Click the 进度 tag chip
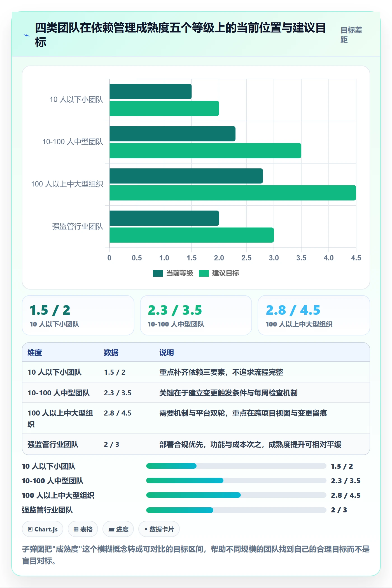This screenshot has width=392, height=588. pyautogui.click(x=118, y=529)
